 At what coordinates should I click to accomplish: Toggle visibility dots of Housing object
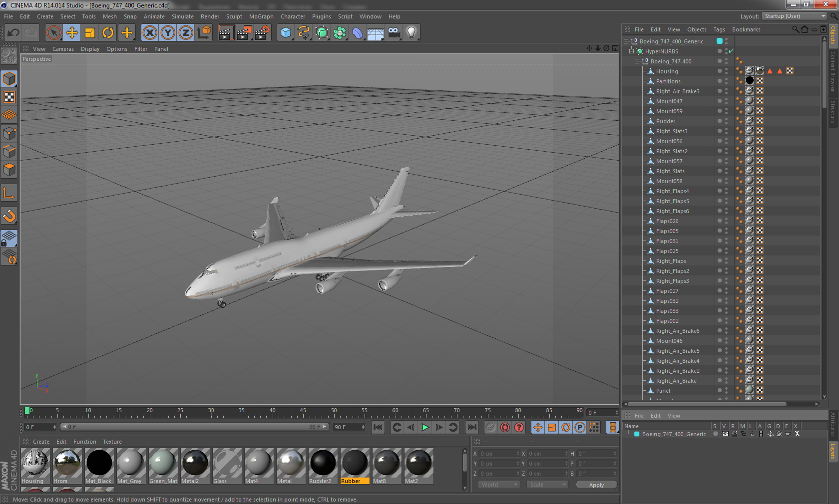(726, 71)
